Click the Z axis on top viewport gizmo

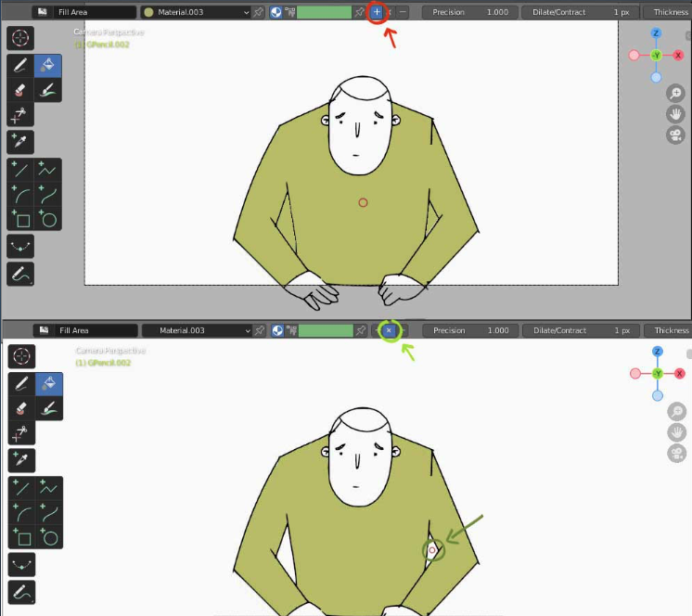(656, 33)
